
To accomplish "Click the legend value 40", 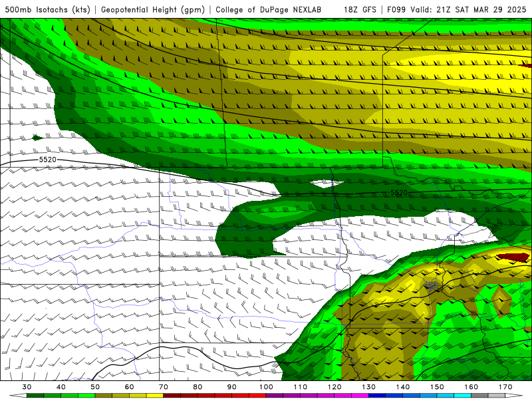I will (61, 387).
